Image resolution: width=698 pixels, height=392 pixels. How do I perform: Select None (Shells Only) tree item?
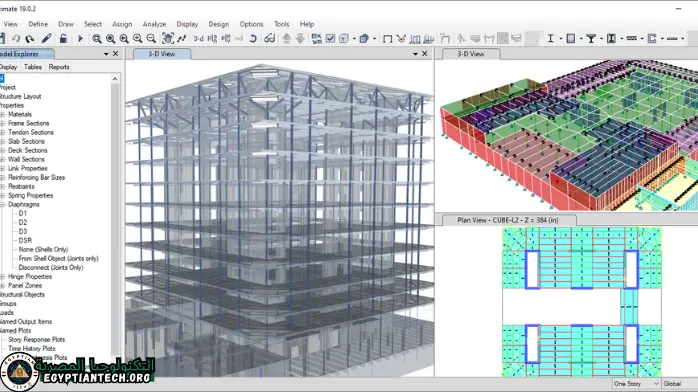pos(43,249)
